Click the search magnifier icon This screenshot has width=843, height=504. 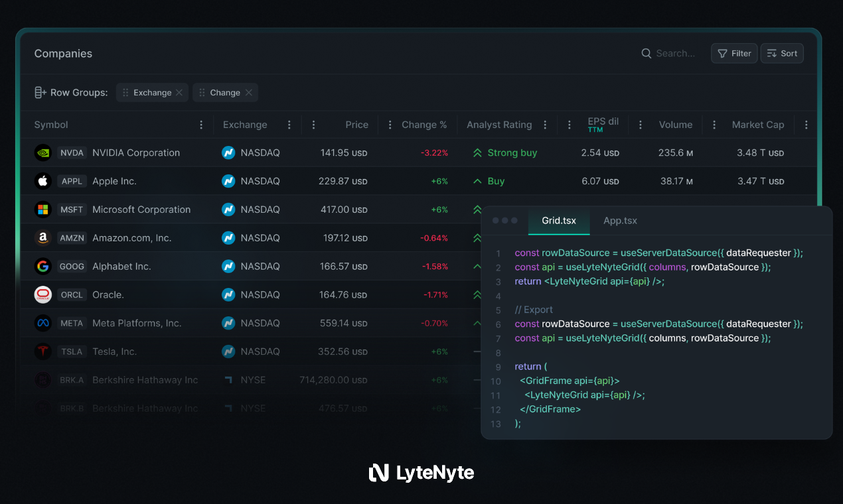[646, 54]
